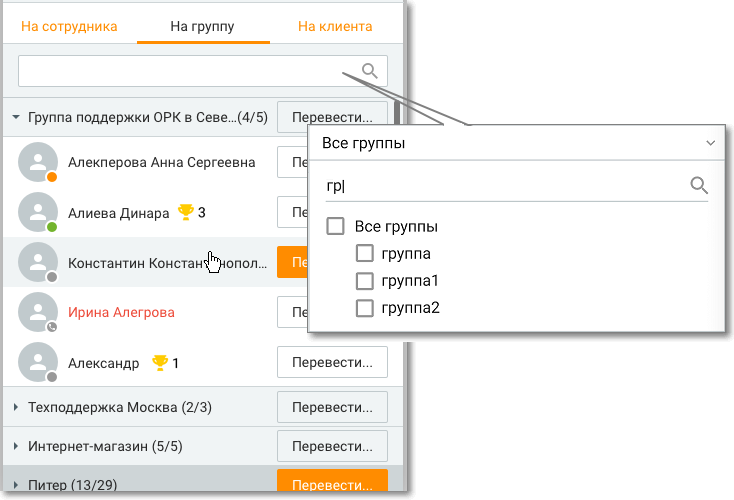Expand the Техподдержка Москва group

(16, 407)
